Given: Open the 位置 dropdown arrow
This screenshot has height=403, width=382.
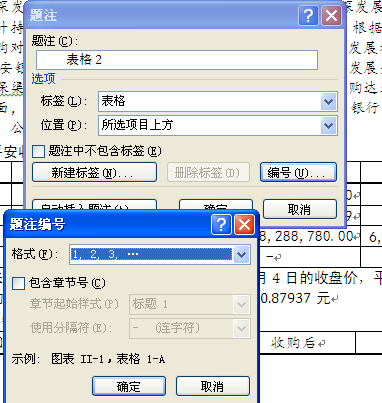Looking at the screenshot, I should 328,126.
